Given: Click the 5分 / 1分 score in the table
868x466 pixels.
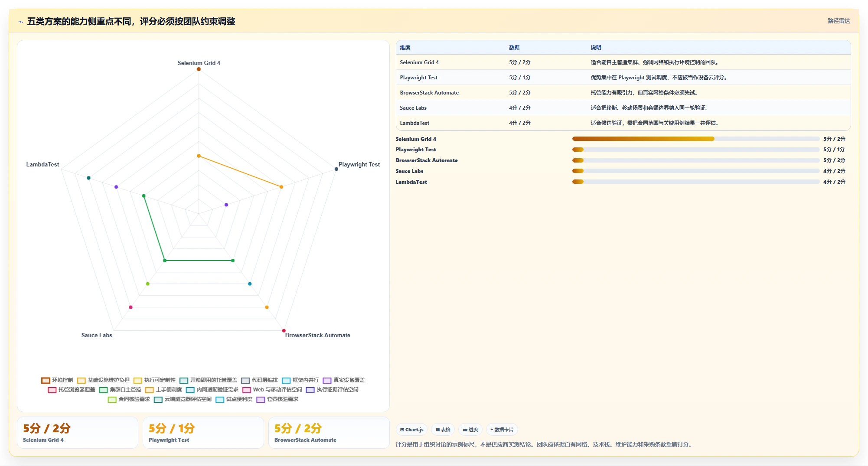Looking at the screenshot, I should tap(520, 78).
